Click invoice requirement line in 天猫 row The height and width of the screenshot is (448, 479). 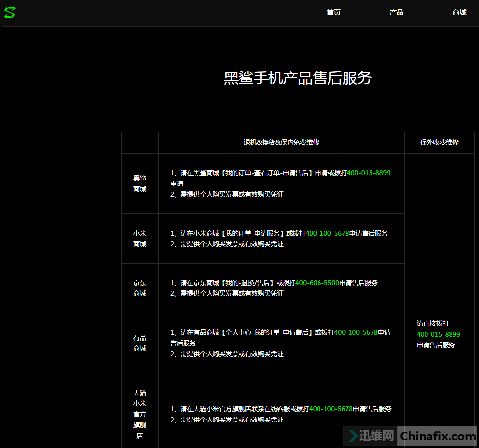tap(227, 420)
